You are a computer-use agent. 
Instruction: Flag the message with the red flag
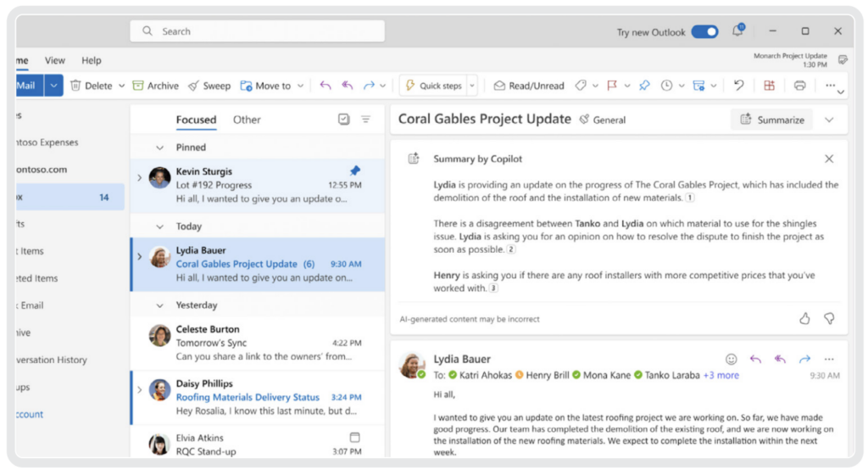612,86
